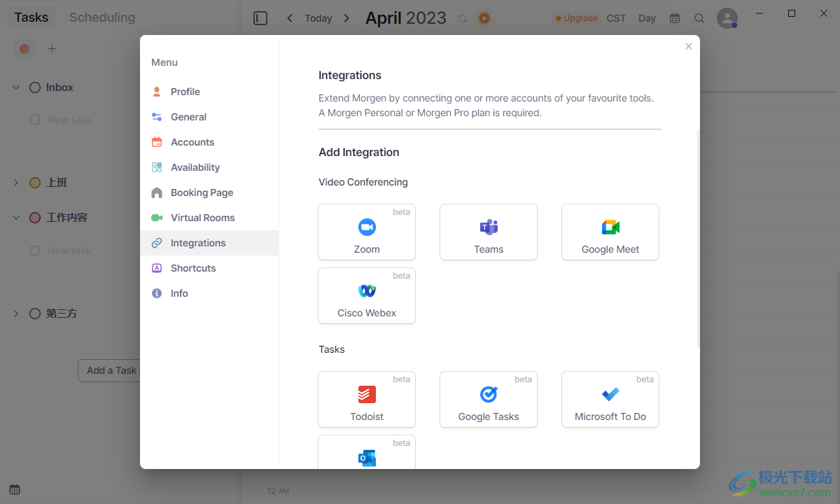
Task: Collapse the 工作内容 task list
Action: coord(16,218)
